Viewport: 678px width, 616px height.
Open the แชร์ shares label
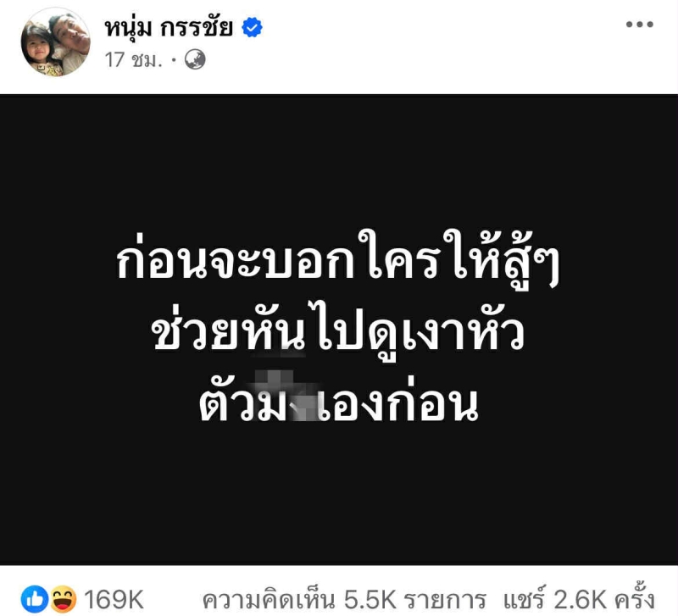(524, 599)
